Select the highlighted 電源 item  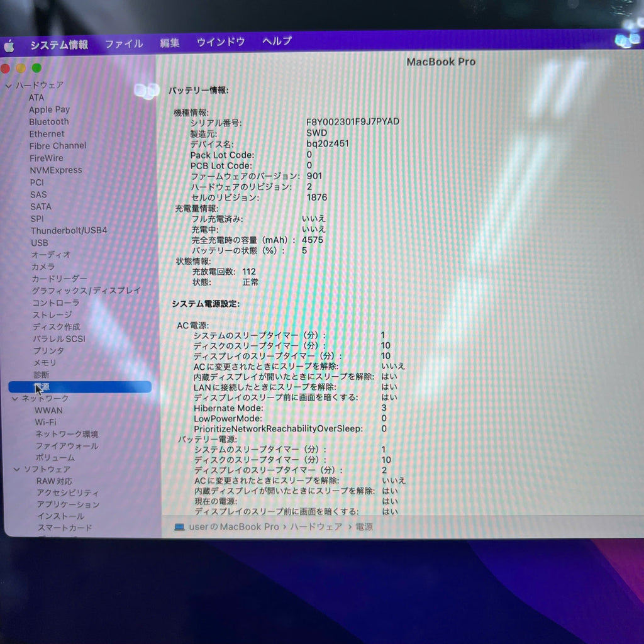[80, 387]
